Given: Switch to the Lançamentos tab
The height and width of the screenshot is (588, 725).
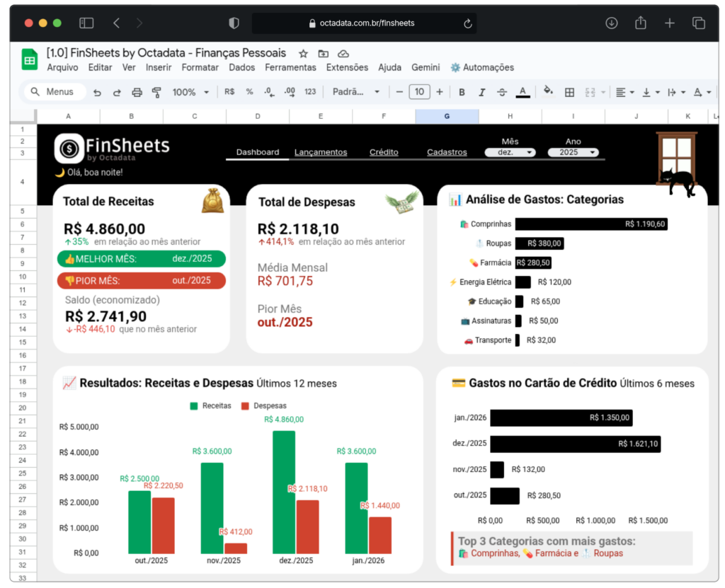Looking at the screenshot, I should coord(320,152).
